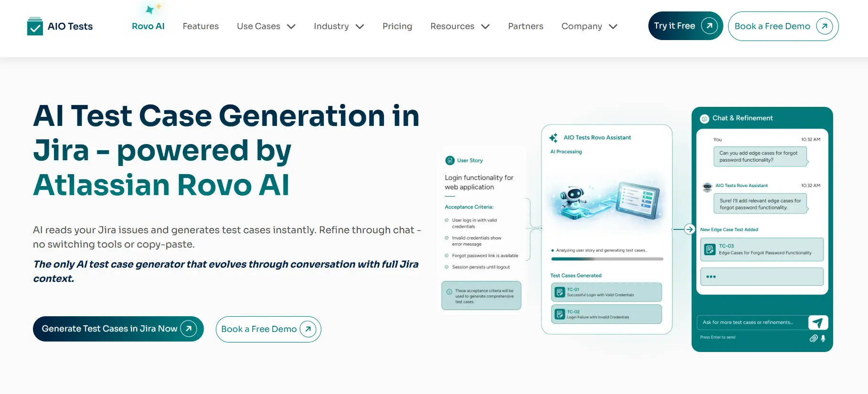Click the TC-02 test case icon
The height and width of the screenshot is (394, 868).
(560, 314)
